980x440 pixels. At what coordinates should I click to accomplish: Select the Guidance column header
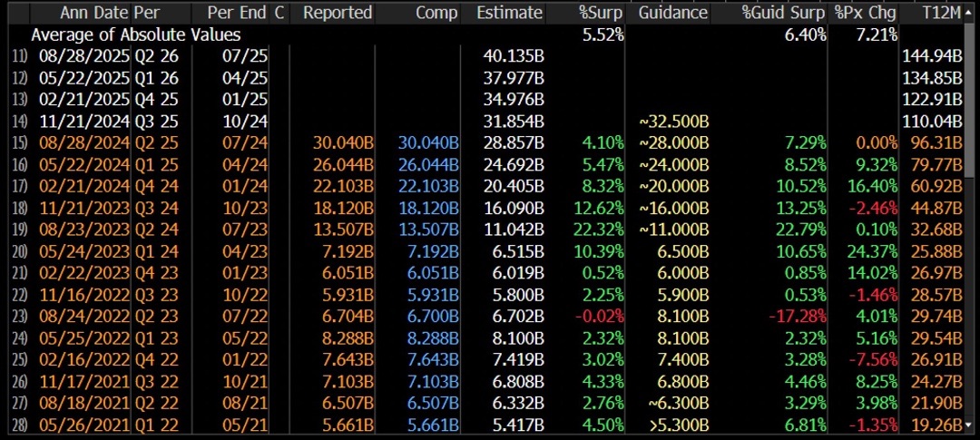673,13
